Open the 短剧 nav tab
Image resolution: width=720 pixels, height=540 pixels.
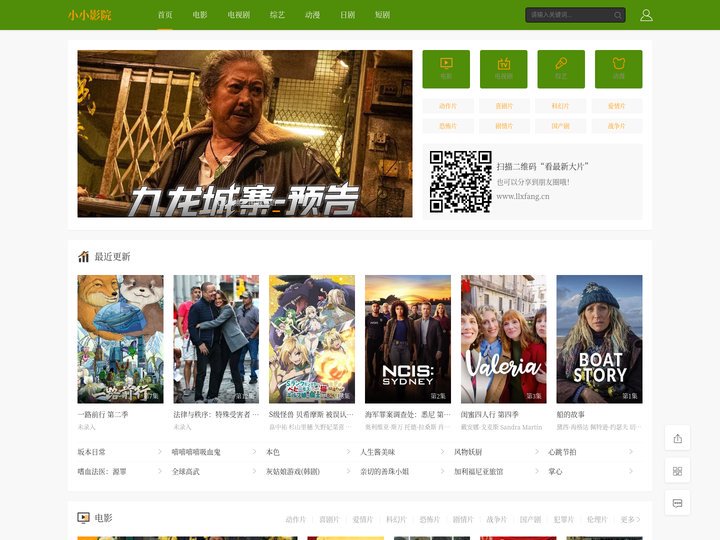click(x=382, y=15)
